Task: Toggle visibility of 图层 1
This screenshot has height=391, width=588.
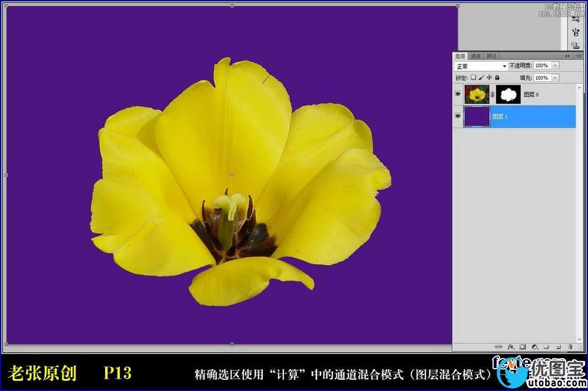Action: pos(457,116)
